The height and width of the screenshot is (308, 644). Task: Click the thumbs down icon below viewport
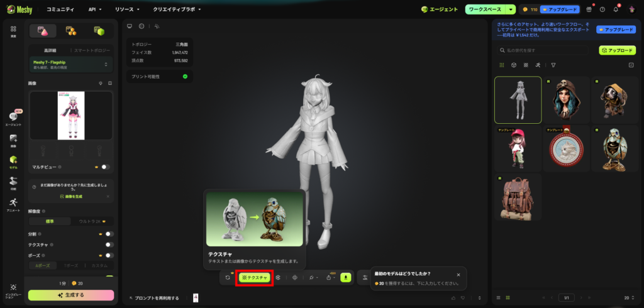coord(463,298)
